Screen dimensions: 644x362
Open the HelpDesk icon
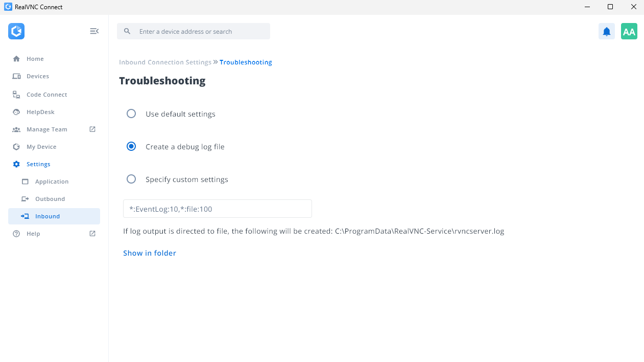click(x=16, y=112)
